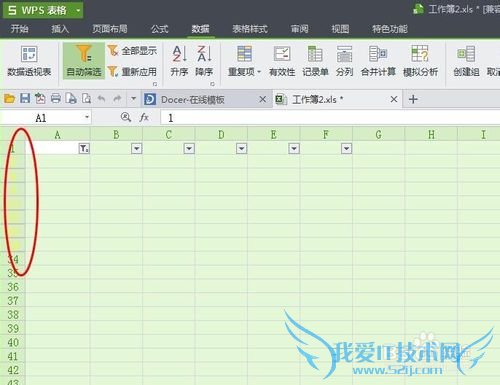
Task: Select column G header
Action: coord(379,134)
